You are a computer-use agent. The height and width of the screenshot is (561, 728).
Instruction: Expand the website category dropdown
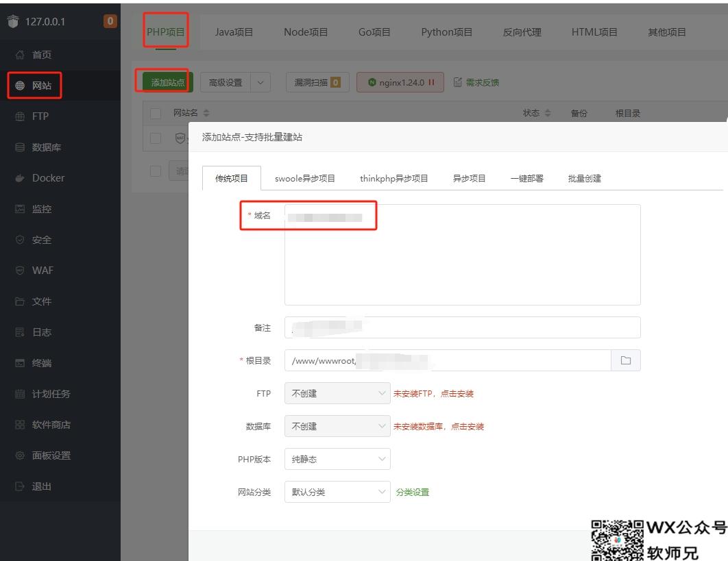(337, 492)
